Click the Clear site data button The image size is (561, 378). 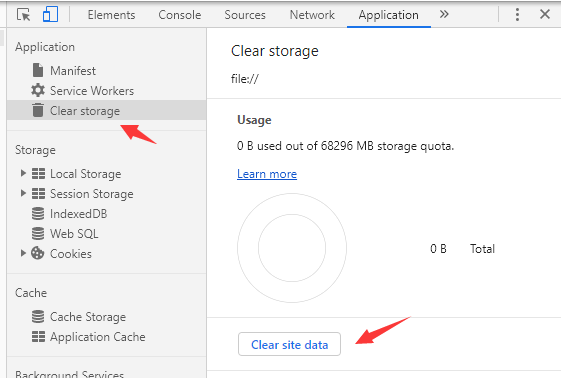point(289,344)
